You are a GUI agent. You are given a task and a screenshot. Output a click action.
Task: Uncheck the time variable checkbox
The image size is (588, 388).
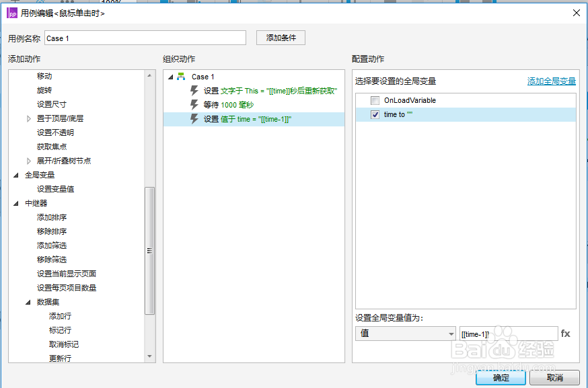375,115
